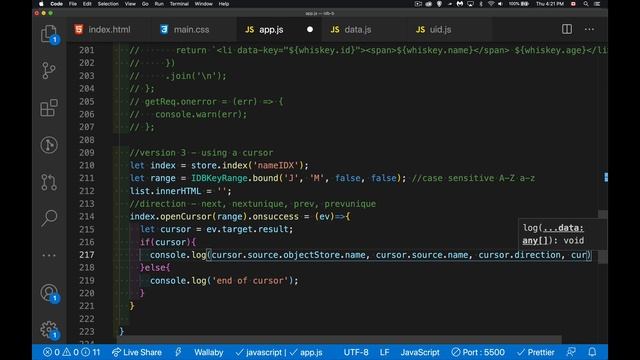Click javascript linter status entry
The image size is (640, 360).
pyautogui.click(x=260, y=352)
